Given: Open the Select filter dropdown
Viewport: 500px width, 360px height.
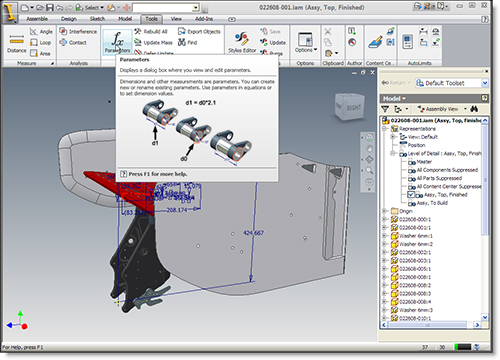Looking at the screenshot, I should coord(102,7).
